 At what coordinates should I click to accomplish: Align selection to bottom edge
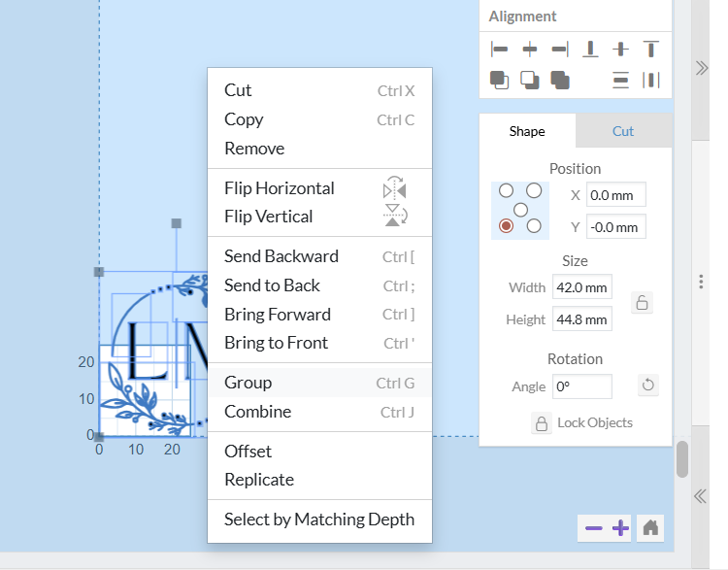tap(590, 49)
